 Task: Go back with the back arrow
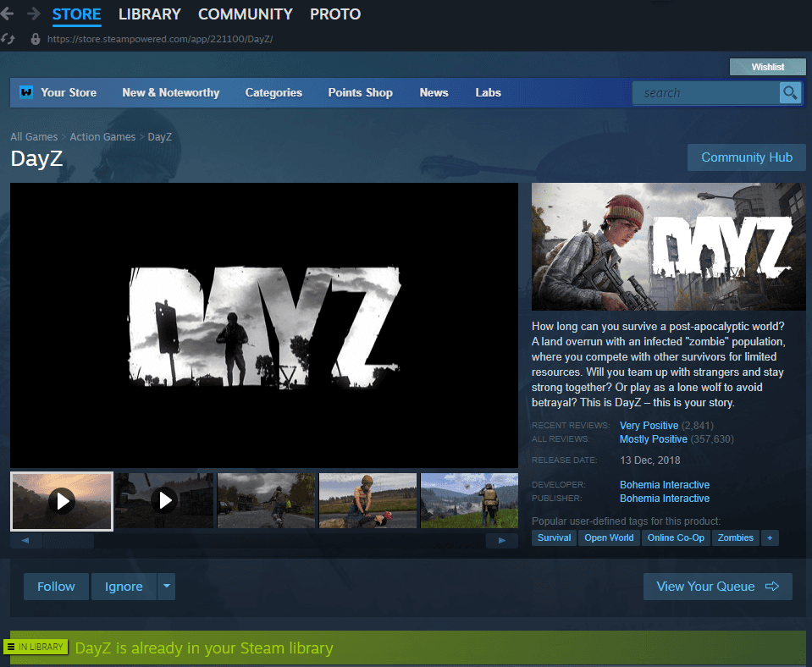(x=8, y=14)
